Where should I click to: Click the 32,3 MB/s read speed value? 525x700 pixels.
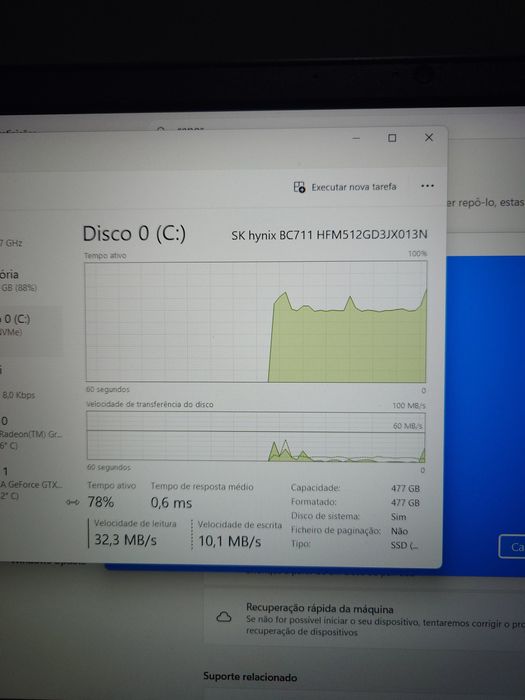click(x=125, y=540)
